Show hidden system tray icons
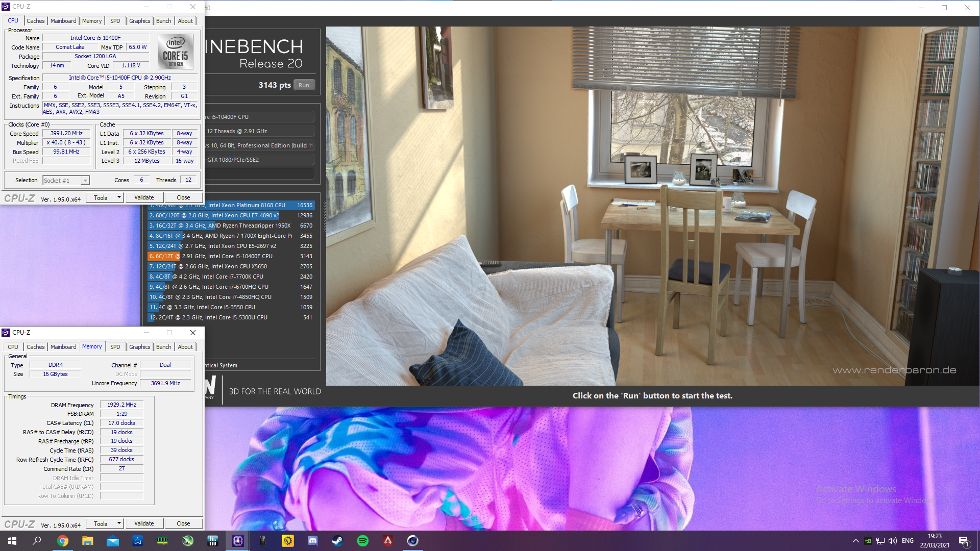 point(855,541)
